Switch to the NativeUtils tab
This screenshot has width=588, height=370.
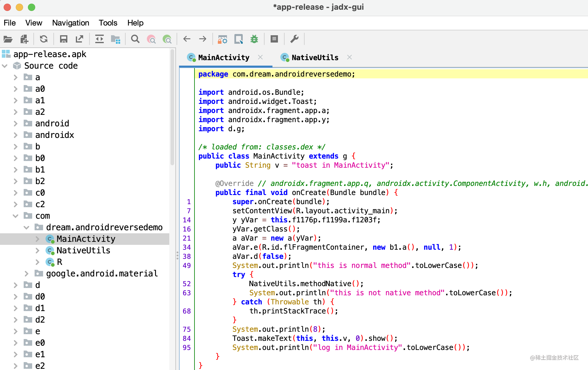315,58
